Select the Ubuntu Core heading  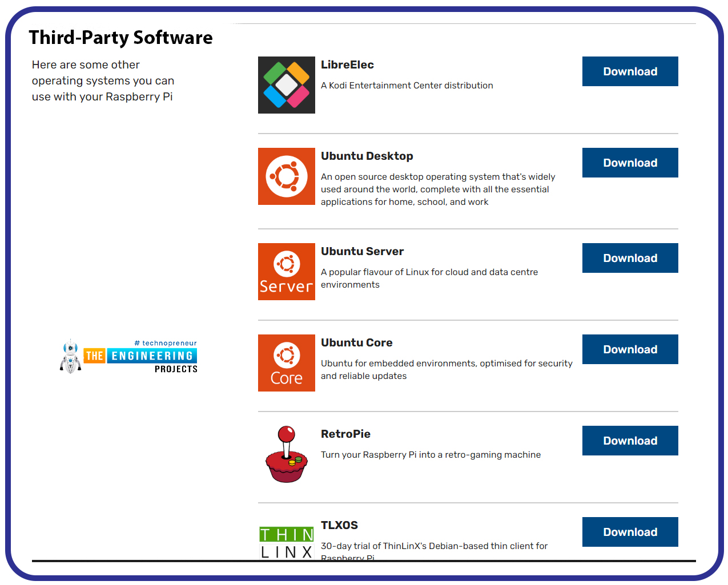coord(357,343)
